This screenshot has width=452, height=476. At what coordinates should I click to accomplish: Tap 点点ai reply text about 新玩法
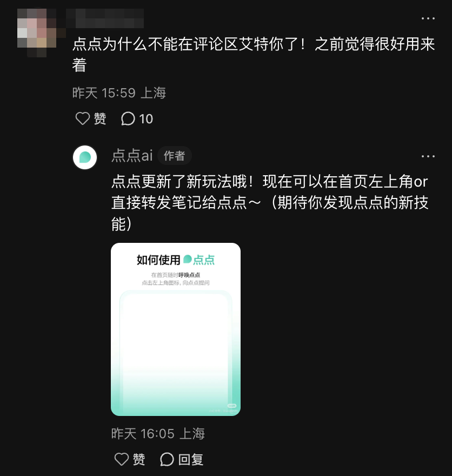(270, 203)
